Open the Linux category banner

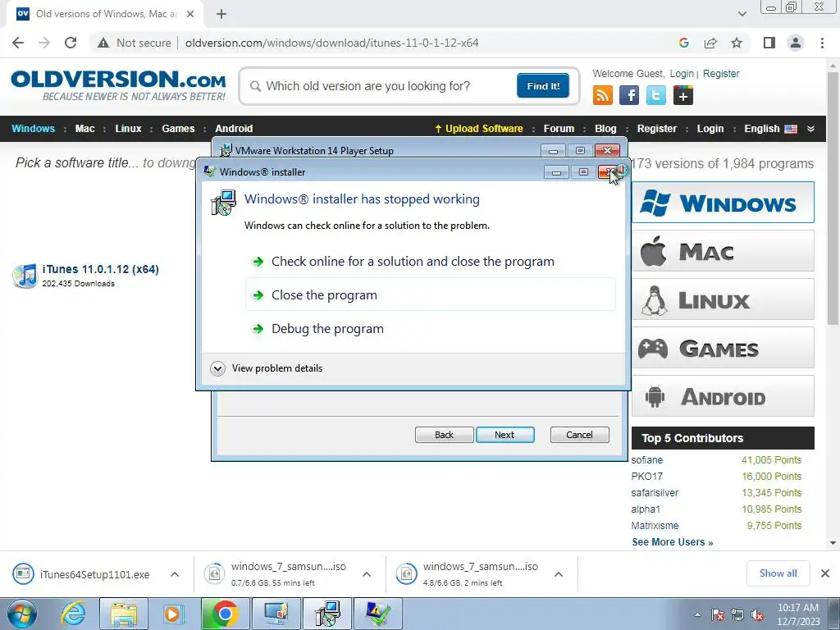(723, 299)
